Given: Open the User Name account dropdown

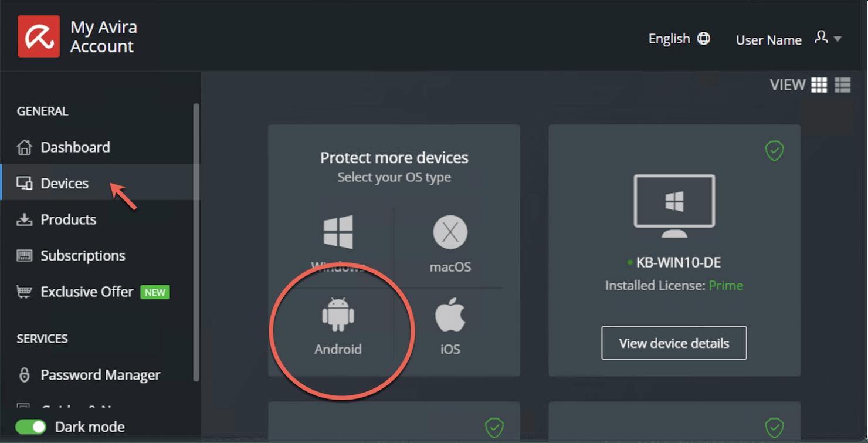Looking at the screenshot, I should point(789,39).
